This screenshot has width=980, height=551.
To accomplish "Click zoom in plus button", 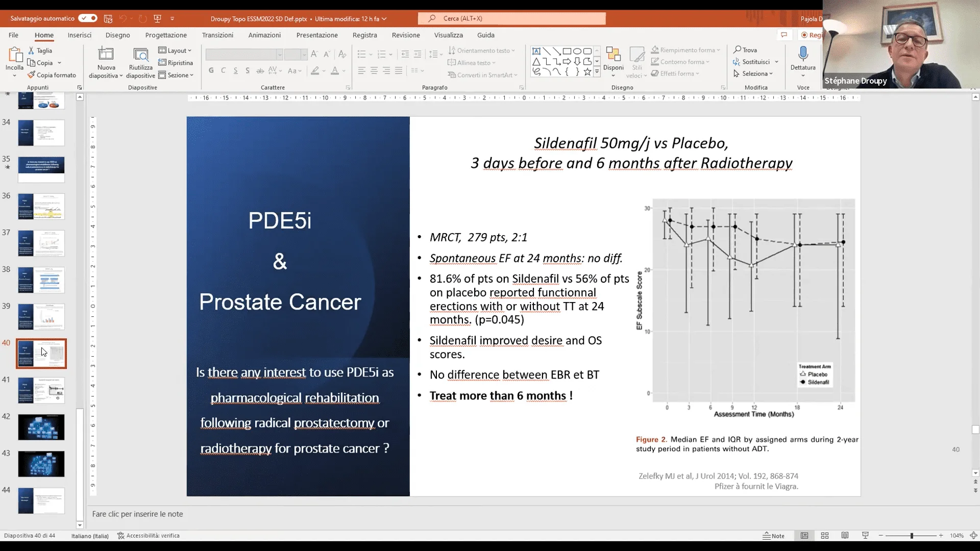I will (941, 536).
